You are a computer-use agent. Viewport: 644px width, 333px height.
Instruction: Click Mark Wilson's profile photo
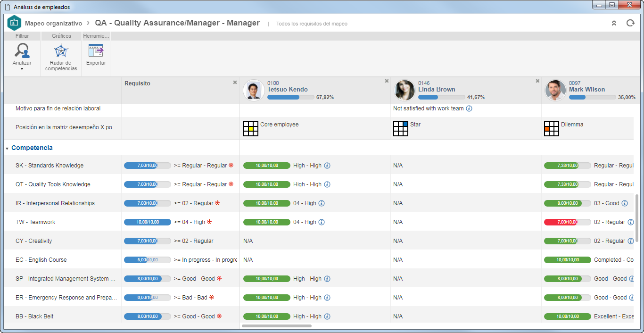pos(555,90)
